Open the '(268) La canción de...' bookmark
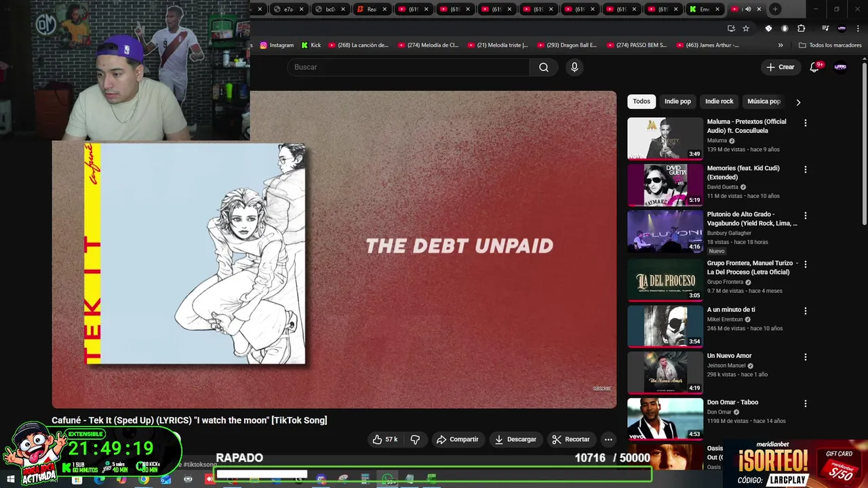The width and height of the screenshot is (868, 488). pos(358,45)
